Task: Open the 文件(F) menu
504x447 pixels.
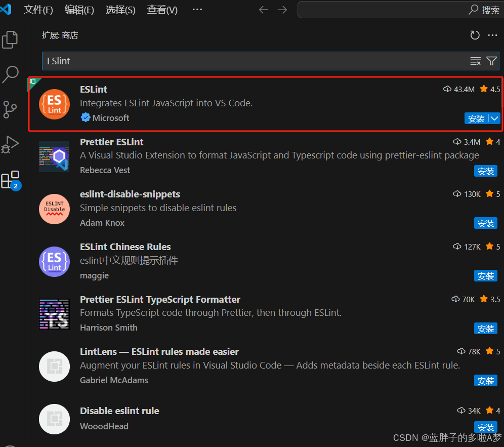Action: [38, 10]
